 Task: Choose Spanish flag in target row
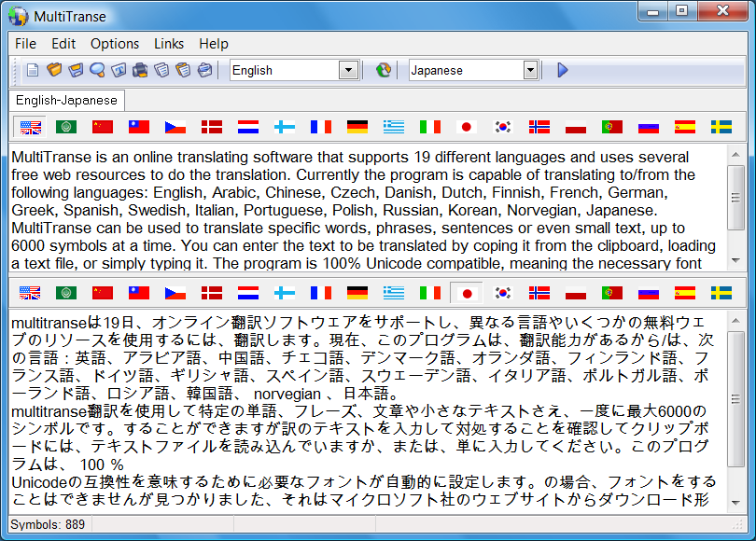coord(685,293)
